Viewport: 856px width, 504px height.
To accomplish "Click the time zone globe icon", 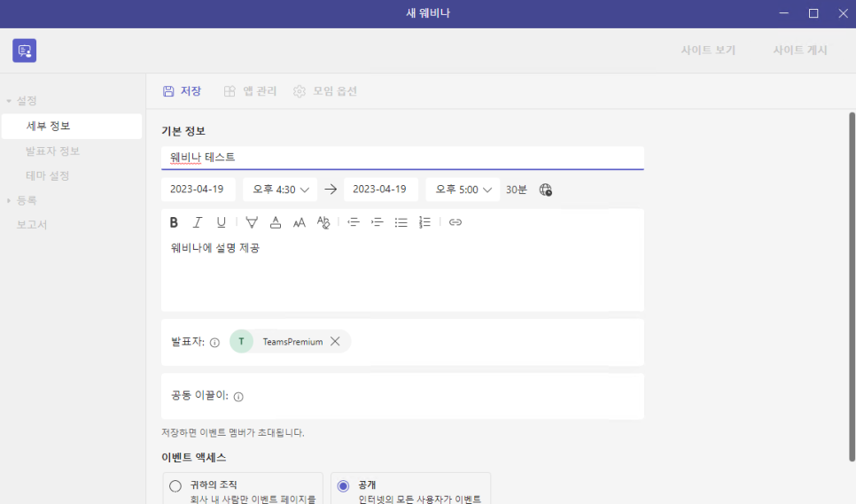I will (545, 190).
